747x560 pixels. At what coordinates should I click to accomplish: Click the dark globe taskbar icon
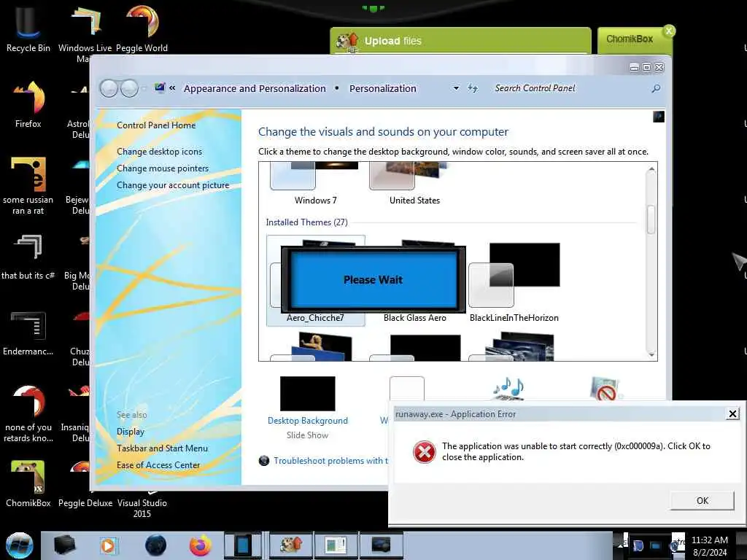(156, 545)
